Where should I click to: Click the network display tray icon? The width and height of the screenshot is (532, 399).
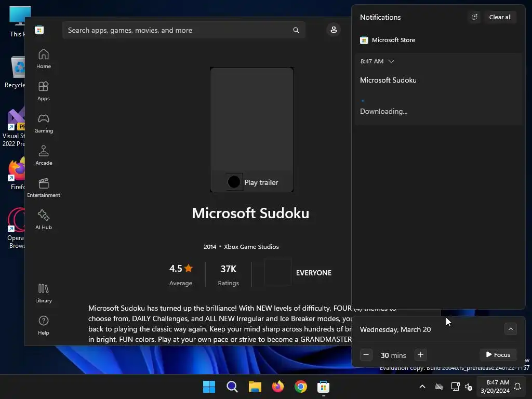pyautogui.click(x=455, y=387)
